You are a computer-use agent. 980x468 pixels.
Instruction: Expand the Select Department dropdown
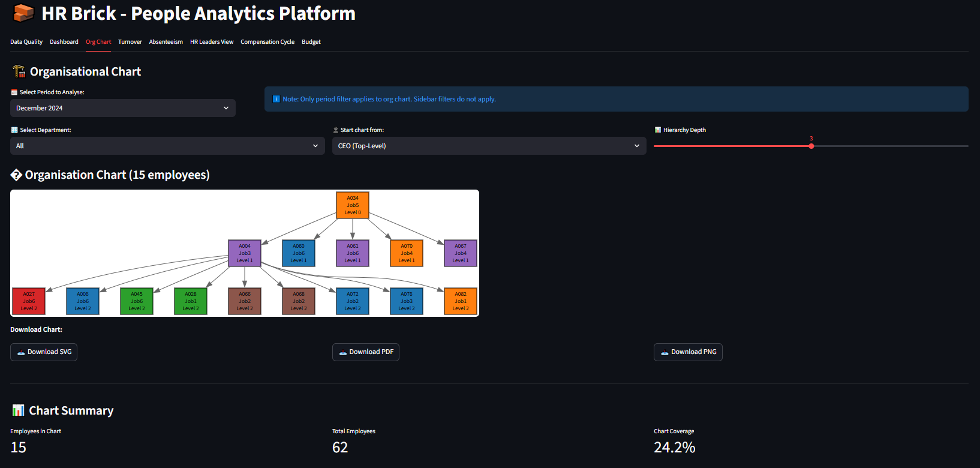coord(167,146)
